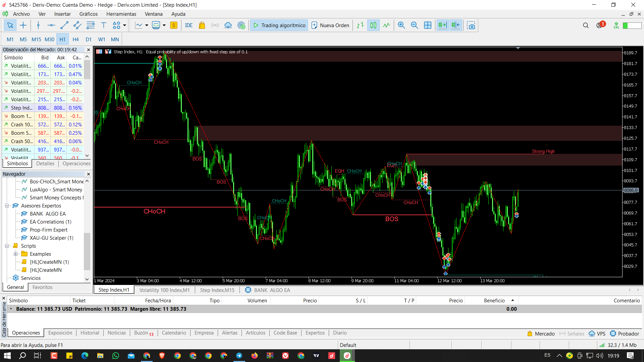The width and height of the screenshot is (644, 362).
Task: Open account notifications icon with badge
Action: [x=600, y=25]
